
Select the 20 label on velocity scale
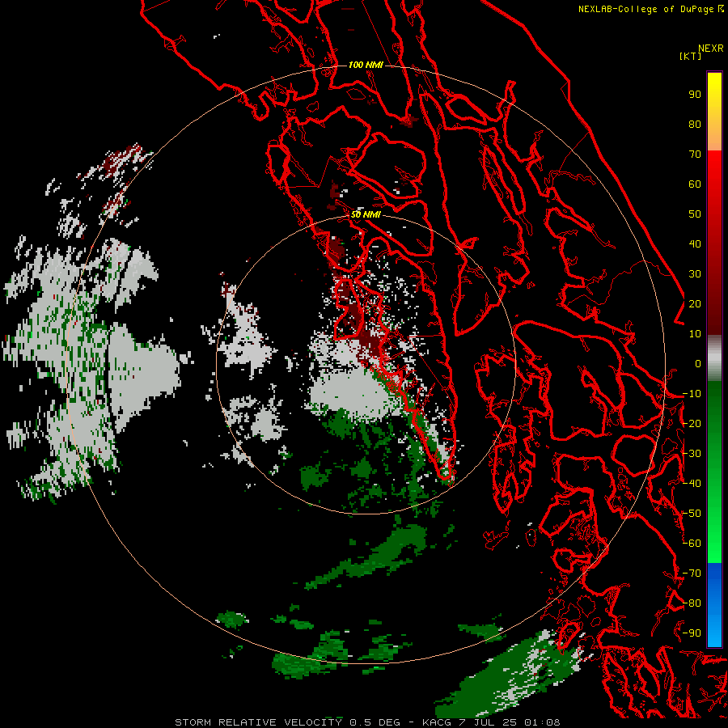pyautogui.click(x=695, y=303)
